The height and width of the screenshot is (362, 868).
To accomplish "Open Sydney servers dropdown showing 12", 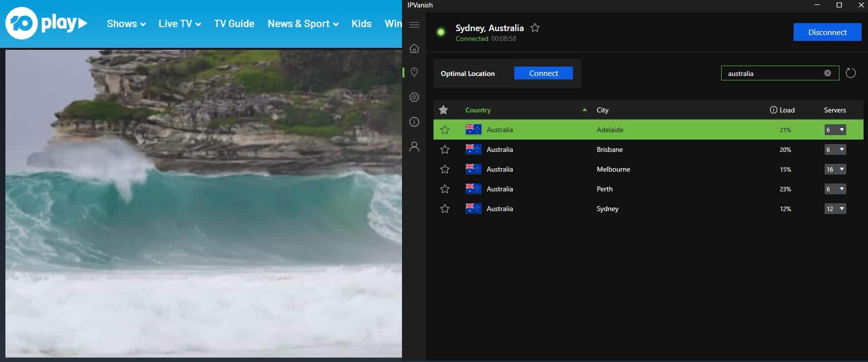I will (x=835, y=209).
